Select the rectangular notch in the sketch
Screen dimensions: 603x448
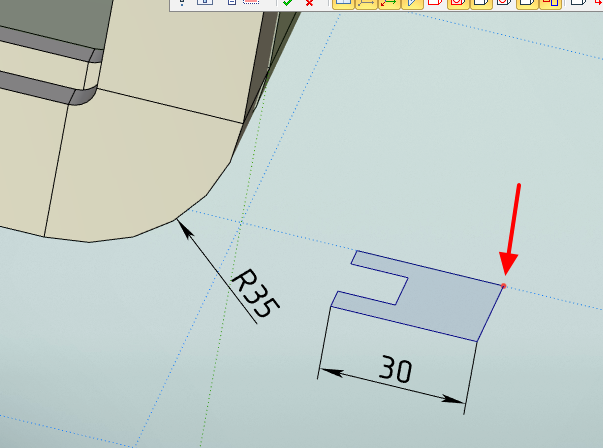pos(388,284)
